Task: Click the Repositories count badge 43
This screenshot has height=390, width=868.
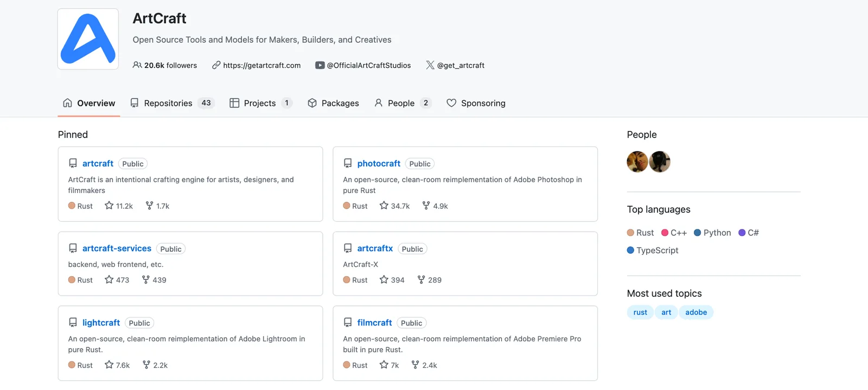Action: (206, 103)
